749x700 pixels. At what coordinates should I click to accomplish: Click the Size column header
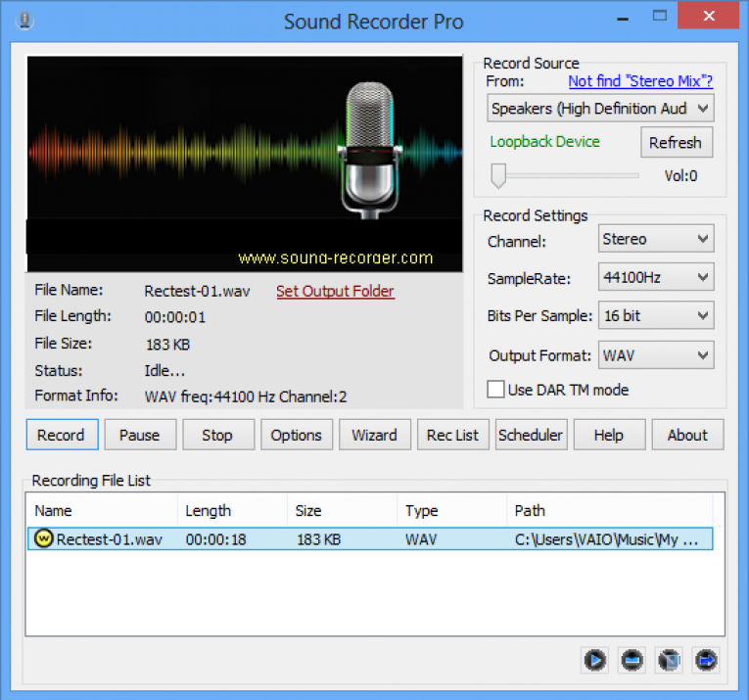(x=342, y=510)
